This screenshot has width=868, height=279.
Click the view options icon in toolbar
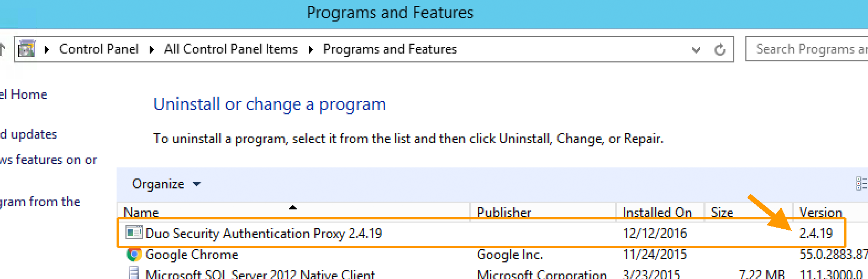[861, 183]
